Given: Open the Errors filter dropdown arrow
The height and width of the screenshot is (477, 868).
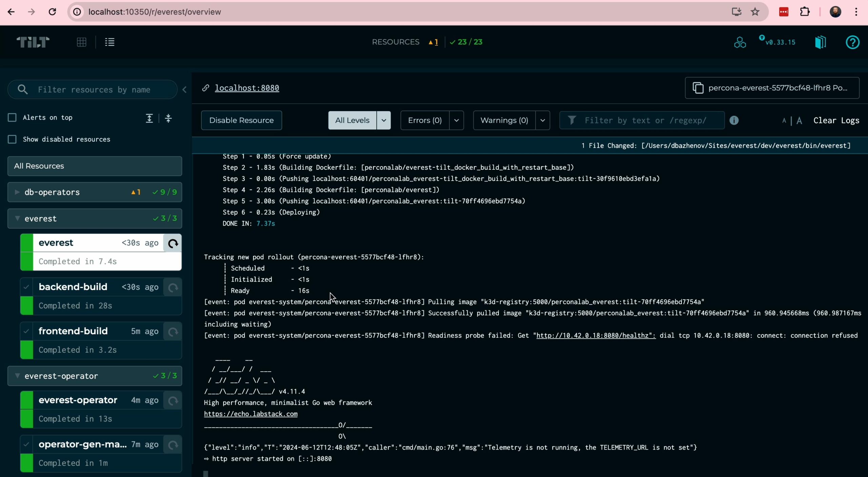Looking at the screenshot, I should pos(456,120).
